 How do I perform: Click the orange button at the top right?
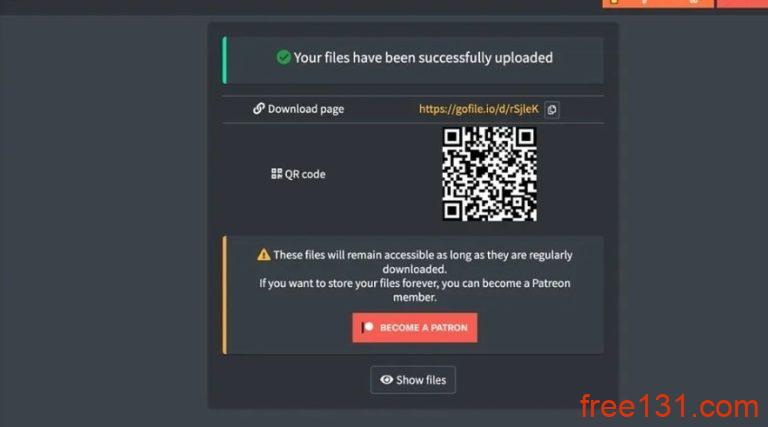pyautogui.click(x=657, y=3)
